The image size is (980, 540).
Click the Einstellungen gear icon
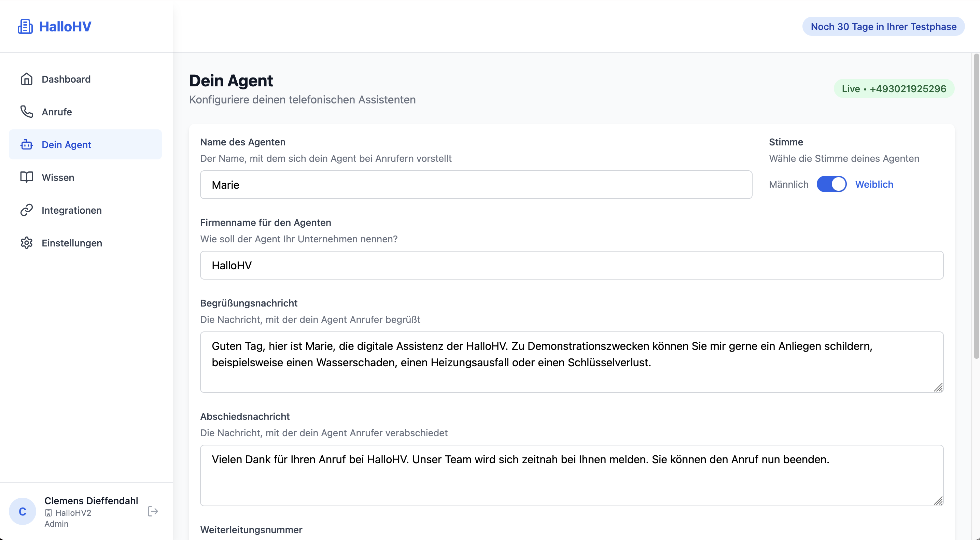click(x=27, y=243)
